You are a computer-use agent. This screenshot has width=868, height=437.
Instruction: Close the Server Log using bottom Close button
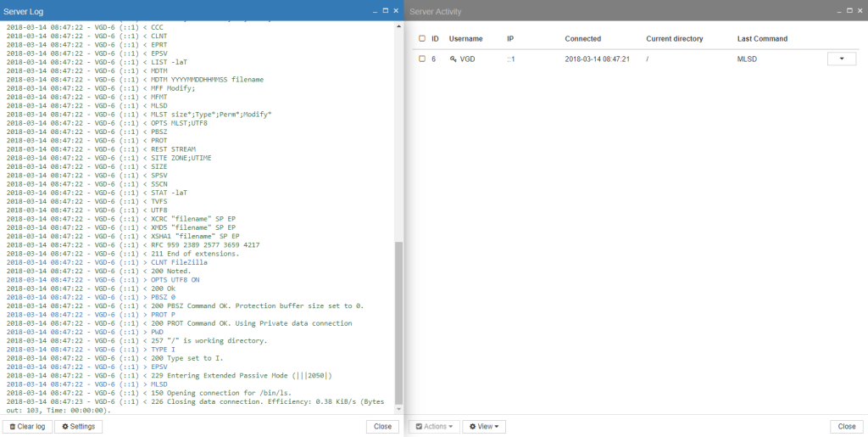(382, 427)
